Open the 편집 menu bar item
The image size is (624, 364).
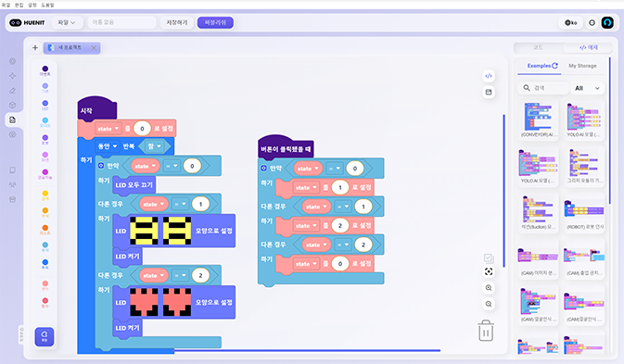click(x=19, y=5)
